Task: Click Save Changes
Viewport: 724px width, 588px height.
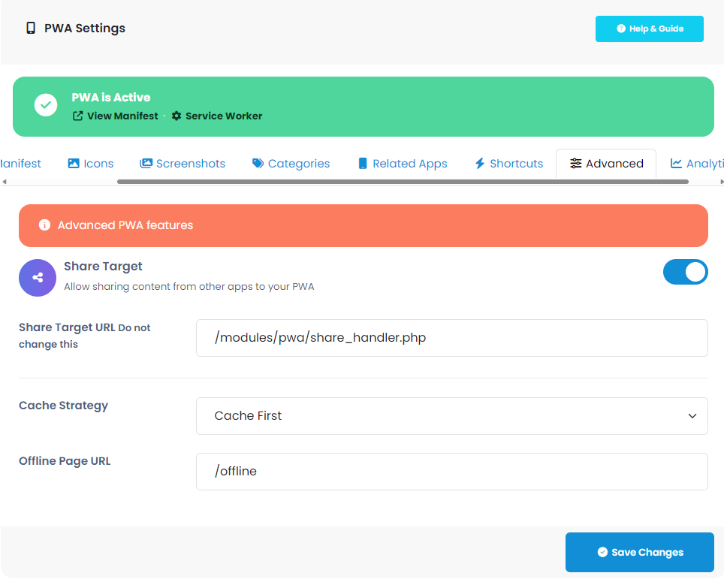Action: click(x=639, y=552)
